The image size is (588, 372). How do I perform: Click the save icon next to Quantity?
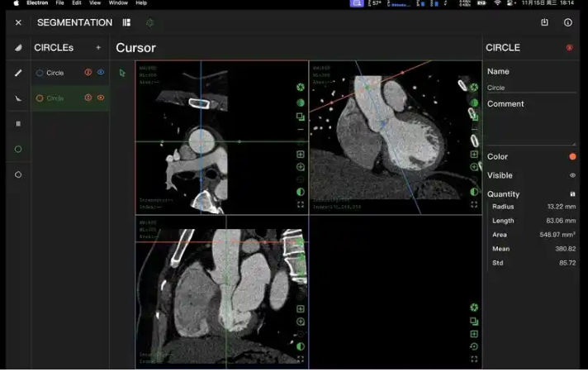tap(572, 194)
